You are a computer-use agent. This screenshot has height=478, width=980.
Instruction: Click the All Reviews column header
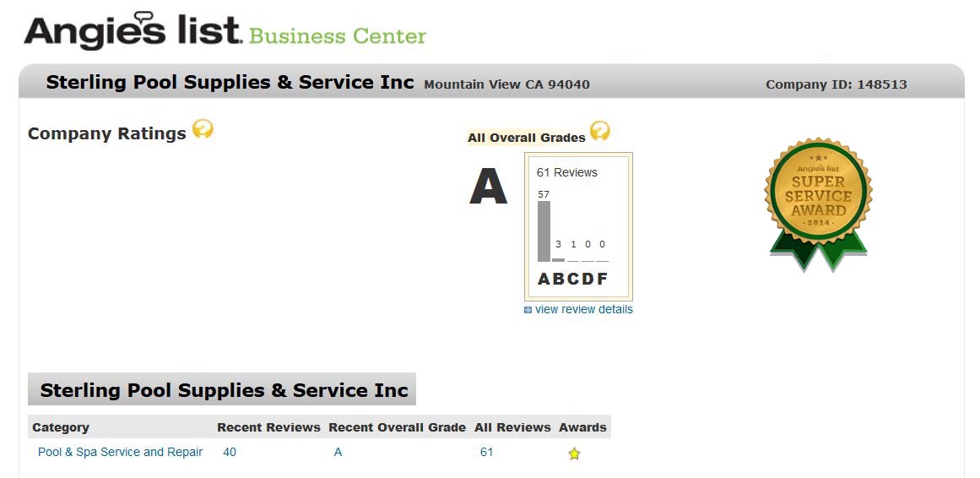pos(512,427)
